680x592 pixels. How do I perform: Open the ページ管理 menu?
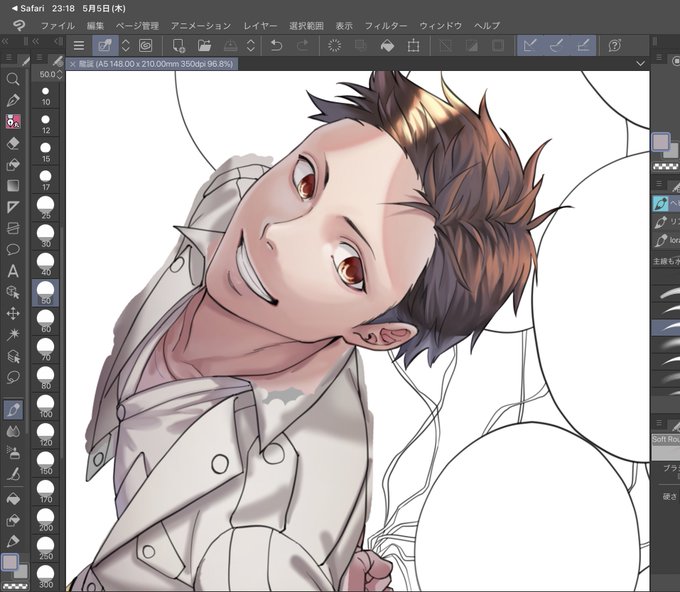pyautogui.click(x=137, y=26)
